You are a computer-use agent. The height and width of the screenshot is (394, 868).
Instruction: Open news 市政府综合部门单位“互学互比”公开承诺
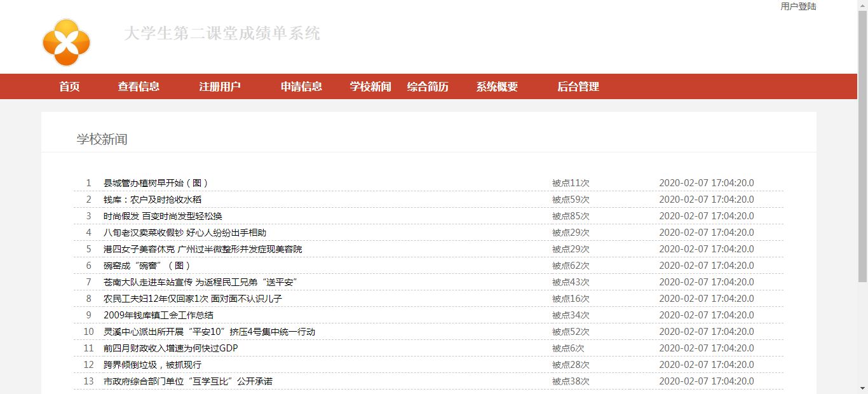coord(188,381)
